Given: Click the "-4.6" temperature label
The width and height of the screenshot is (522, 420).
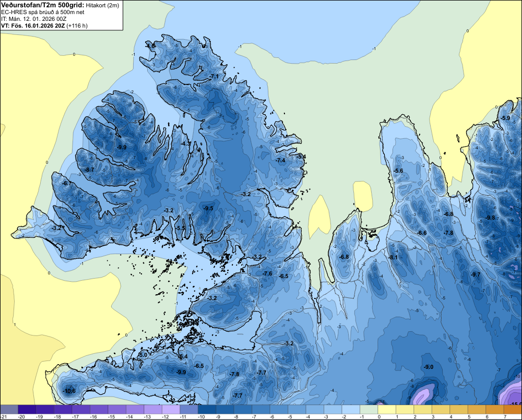Looking at the screenshot, I should click(150, 45).
